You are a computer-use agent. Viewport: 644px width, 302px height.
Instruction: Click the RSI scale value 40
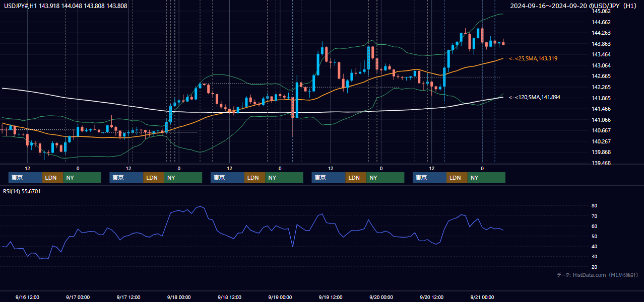tap(595, 246)
